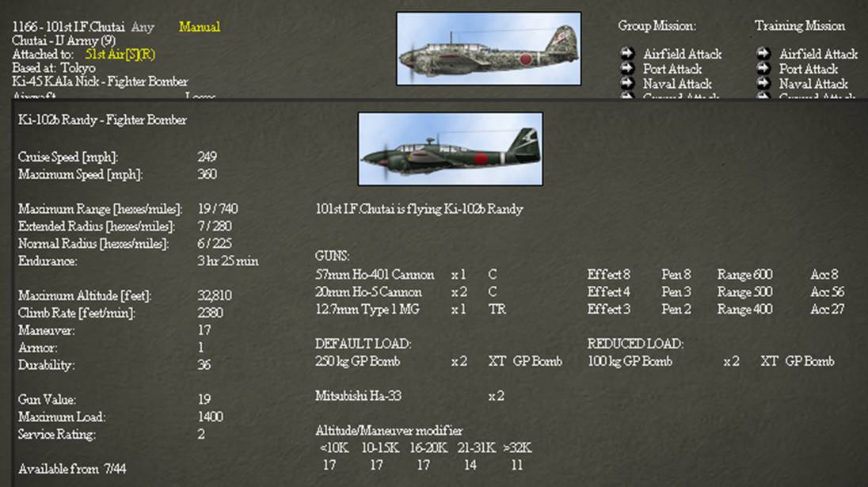Select the Ki-45 KAIa Nick aircraft entry
This screenshot has height=487, width=868.
100,81
